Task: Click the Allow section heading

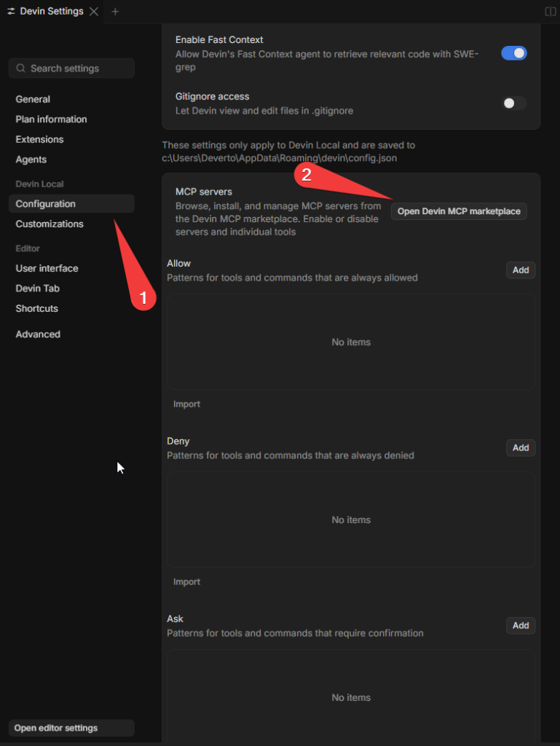Action: [178, 264]
